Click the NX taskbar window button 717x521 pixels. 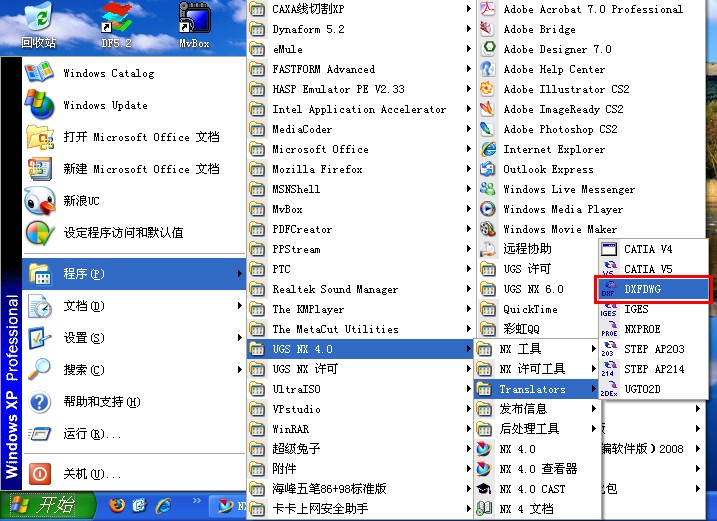point(228,506)
